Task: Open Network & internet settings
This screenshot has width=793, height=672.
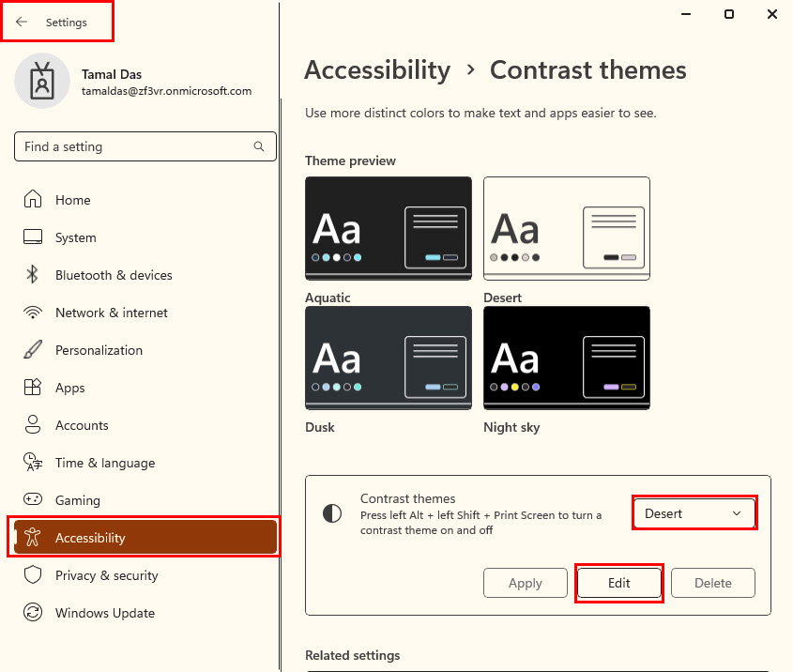Action: [145, 312]
